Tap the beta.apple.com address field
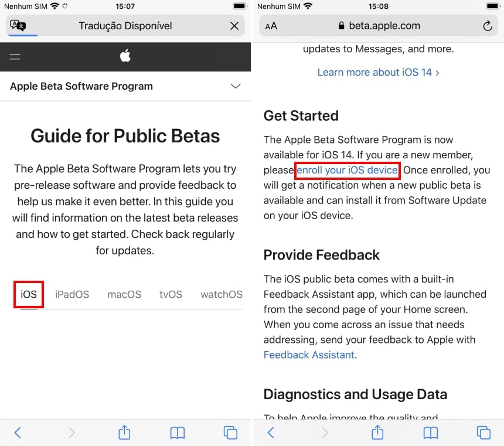The image size is (504, 446). coord(379,26)
